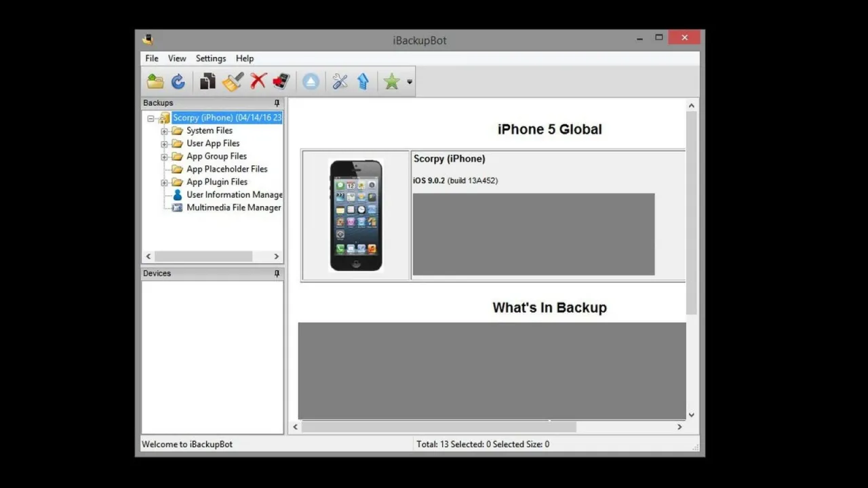The width and height of the screenshot is (868, 488).
Task: Click the open backup folder toolbar icon
Action: (x=155, y=82)
